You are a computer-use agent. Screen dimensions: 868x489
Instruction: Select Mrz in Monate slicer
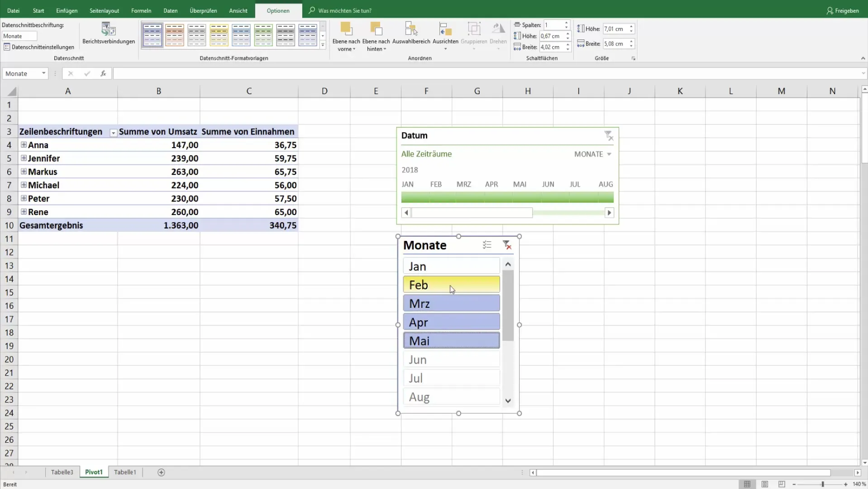451,303
